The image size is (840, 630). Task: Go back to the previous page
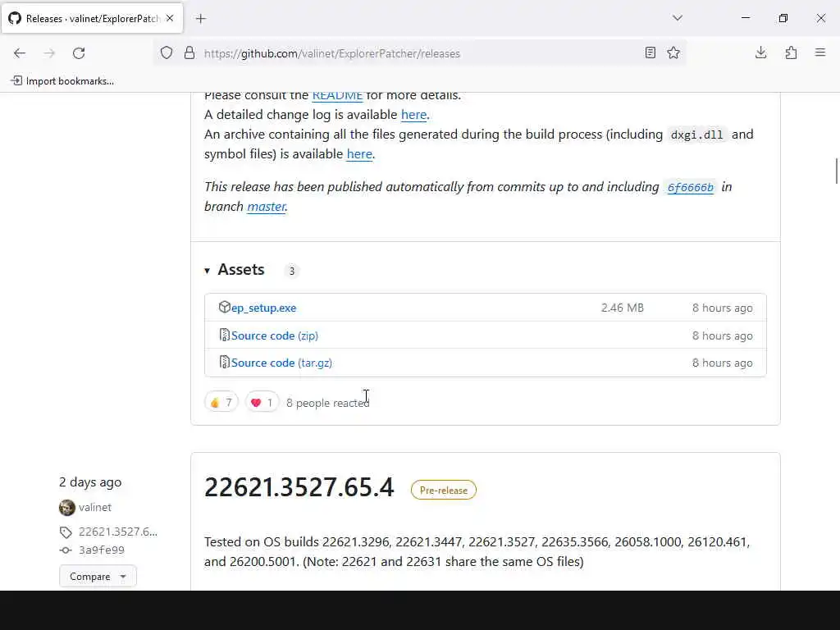tap(20, 53)
